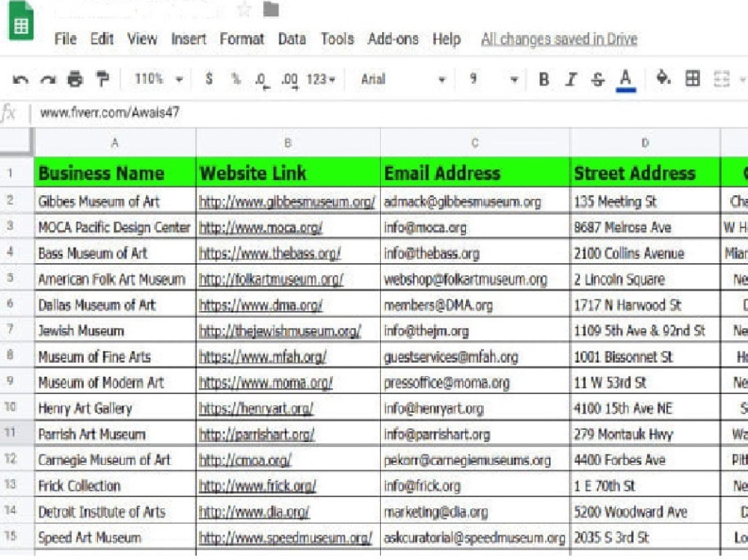Select the Street Address header cell
The height and width of the screenshot is (560, 748).
pos(645,172)
